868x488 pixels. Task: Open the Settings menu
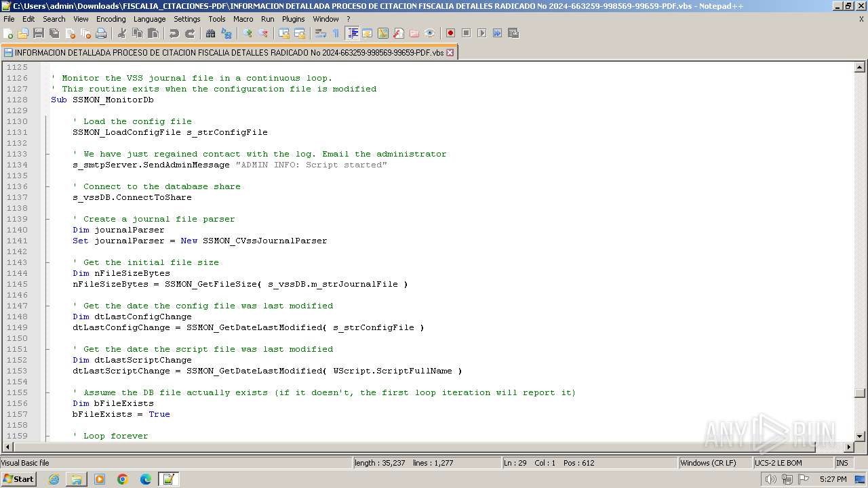pyautogui.click(x=187, y=19)
